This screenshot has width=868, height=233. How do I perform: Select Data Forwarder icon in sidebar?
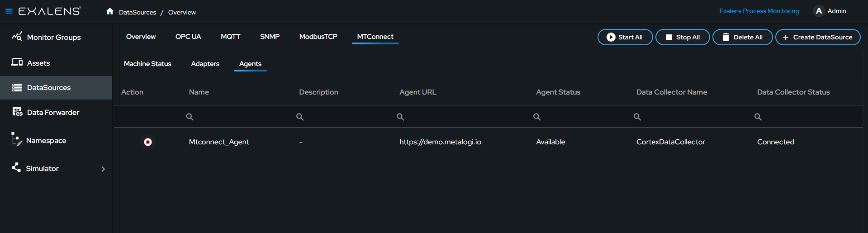(17, 112)
